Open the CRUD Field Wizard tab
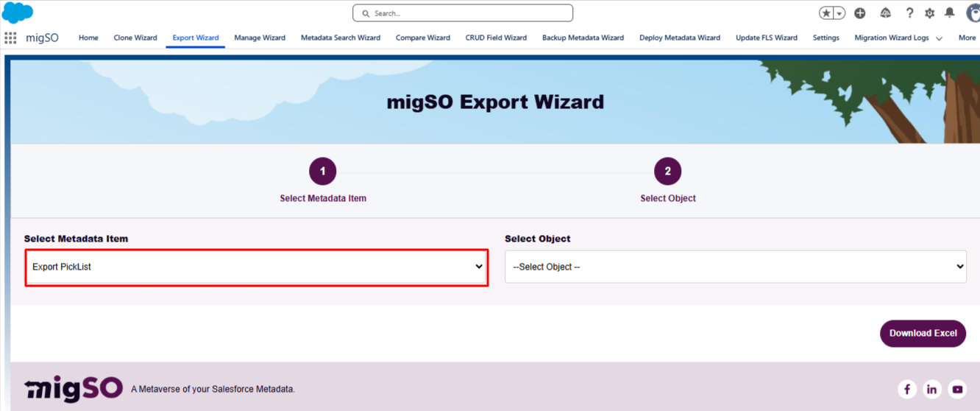The width and height of the screenshot is (980, 411). point(496,38)
